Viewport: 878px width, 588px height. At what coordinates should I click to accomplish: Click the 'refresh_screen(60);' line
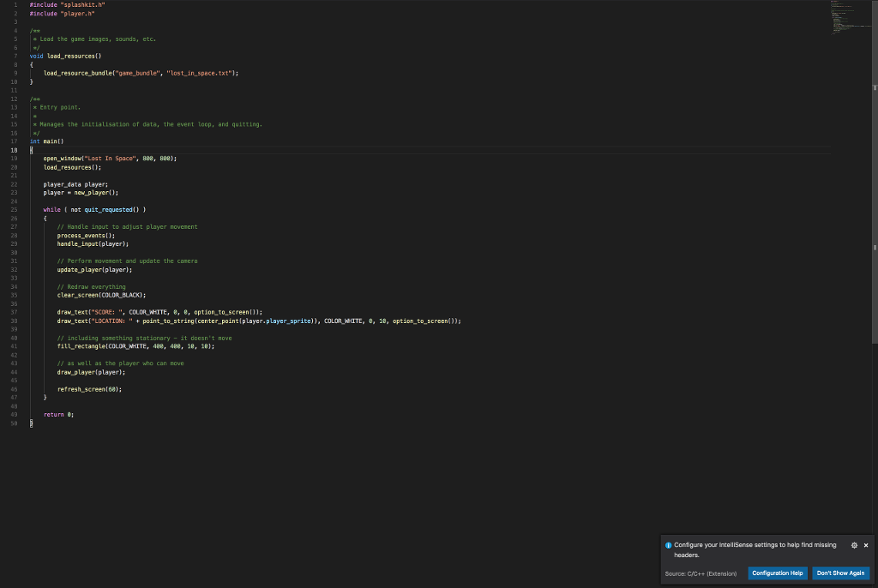click(x=89, y=389)
